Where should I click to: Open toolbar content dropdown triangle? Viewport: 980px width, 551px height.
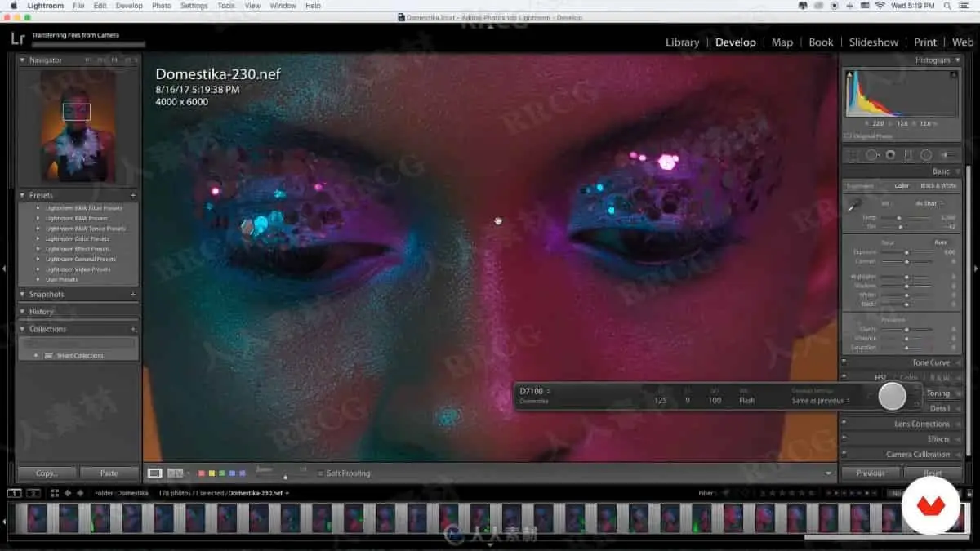pos(828,473)
